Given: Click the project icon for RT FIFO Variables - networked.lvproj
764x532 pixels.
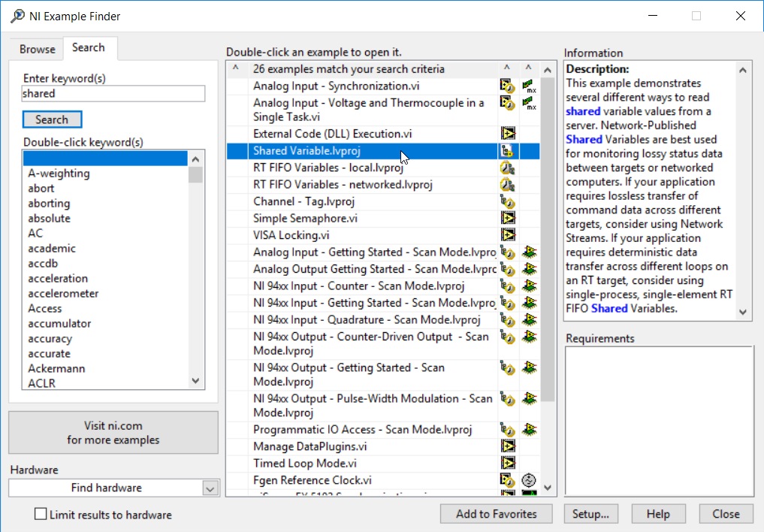Looking at the screenshot, I should point(508,185).
